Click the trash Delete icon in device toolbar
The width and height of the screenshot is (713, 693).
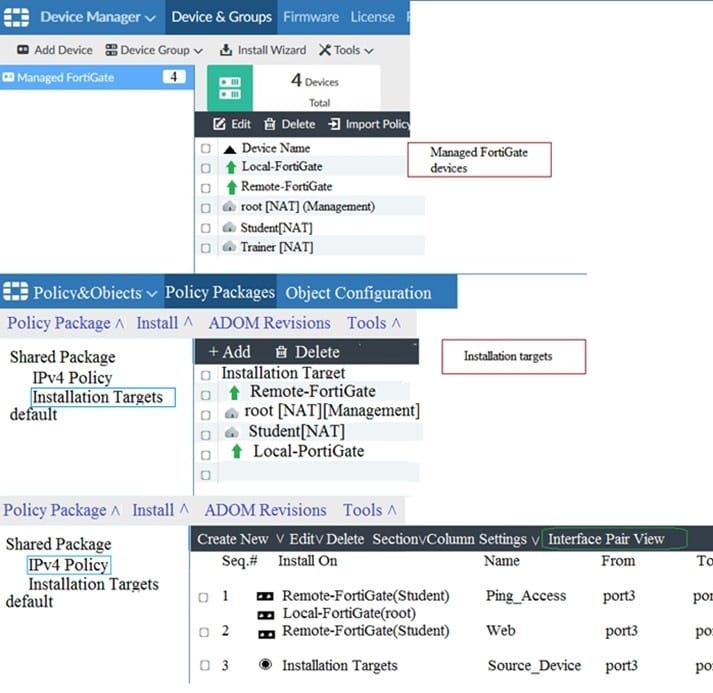270,124
